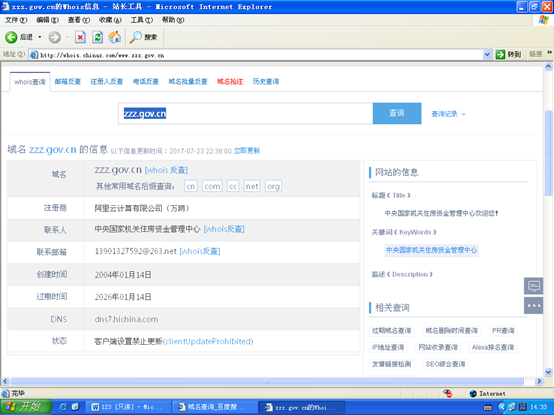Click the Forward arrow icon
Image resolution: width=554 pixels, height=415 pixels.
[54, 37]
